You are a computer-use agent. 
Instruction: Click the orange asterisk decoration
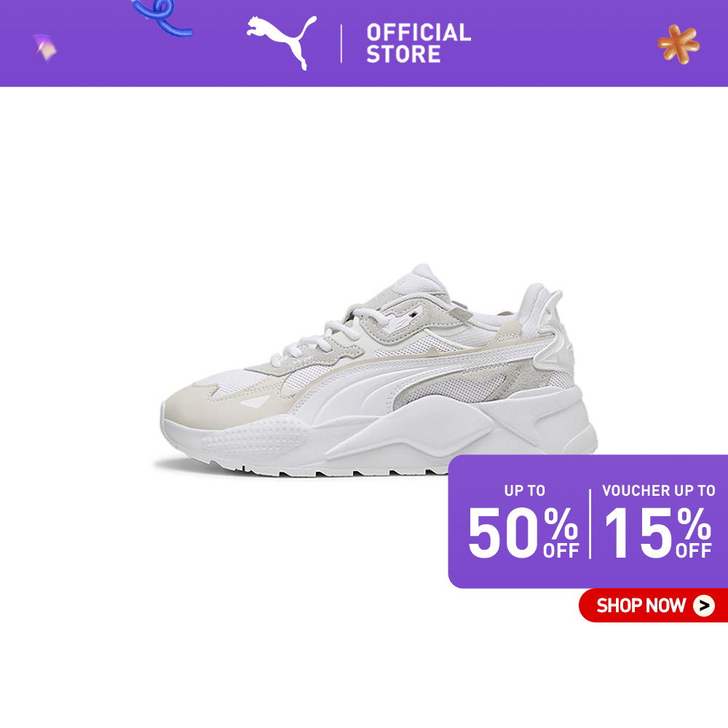678,44
